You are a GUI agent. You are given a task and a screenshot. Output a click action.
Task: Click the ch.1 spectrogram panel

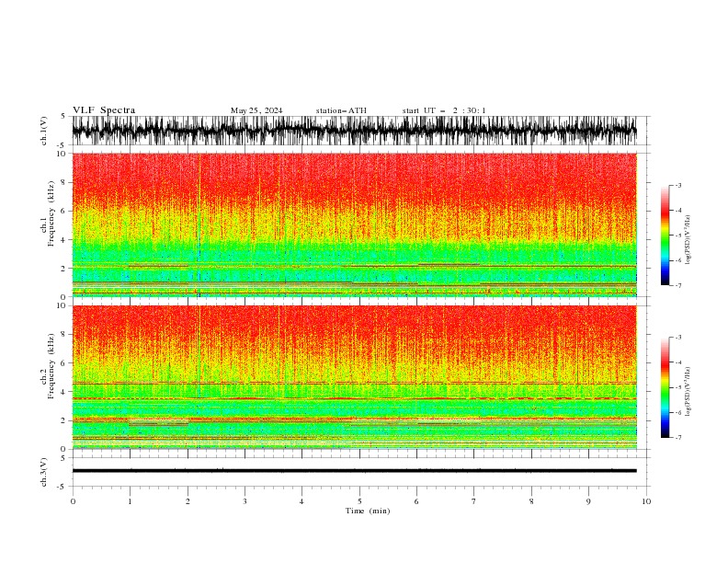click(354, 224)
